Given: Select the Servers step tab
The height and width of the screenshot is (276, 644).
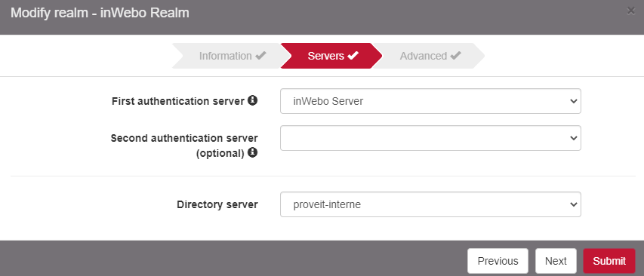Looking at the screenshot, I should tap(331, 56).
